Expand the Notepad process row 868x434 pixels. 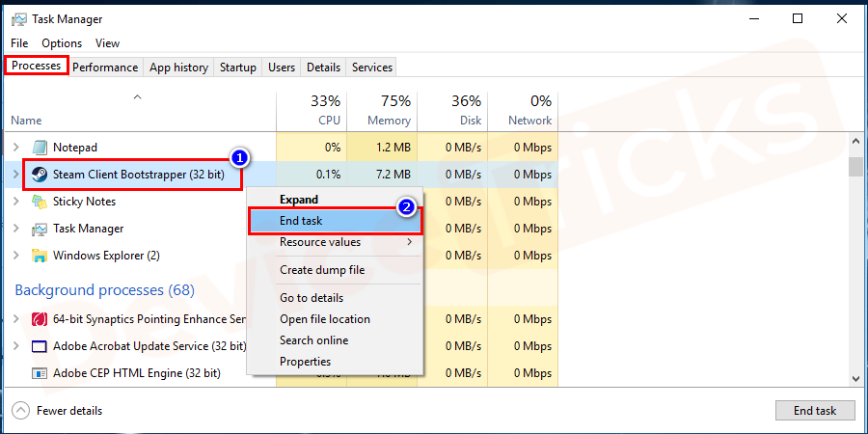tap(15, 148)
